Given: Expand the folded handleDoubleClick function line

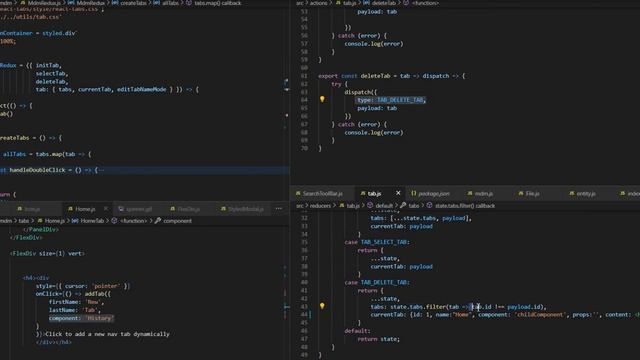Looking at the screenshot, I should 101,170.
